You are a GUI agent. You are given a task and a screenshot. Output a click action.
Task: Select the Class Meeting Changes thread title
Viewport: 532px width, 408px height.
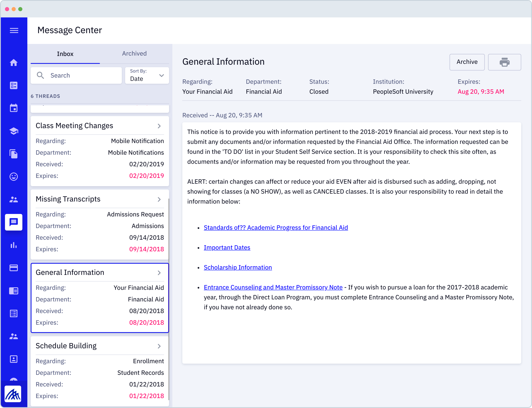[x=74, y=126]
